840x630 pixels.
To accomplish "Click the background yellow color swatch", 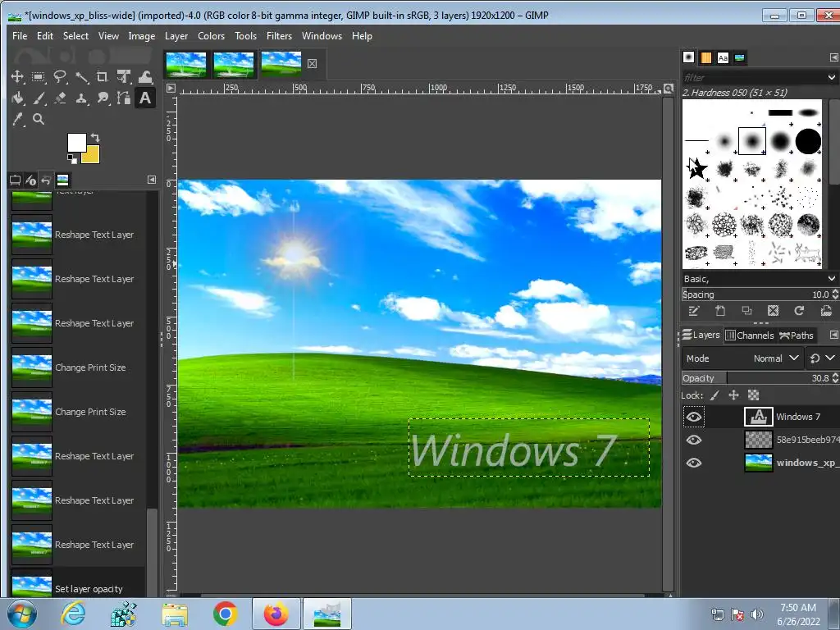I will [x=93, y=156].
